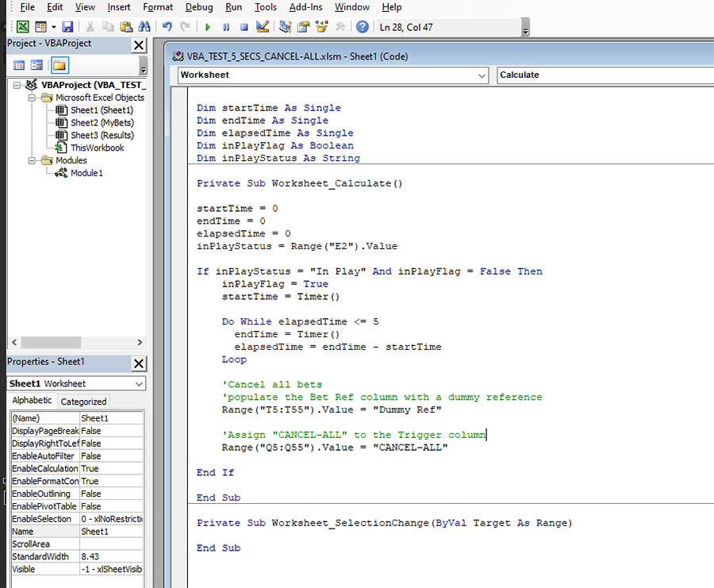Switch to the Categorized properties tab
The height and width of the screenshot is (588, 714).
tap(83, 402)
